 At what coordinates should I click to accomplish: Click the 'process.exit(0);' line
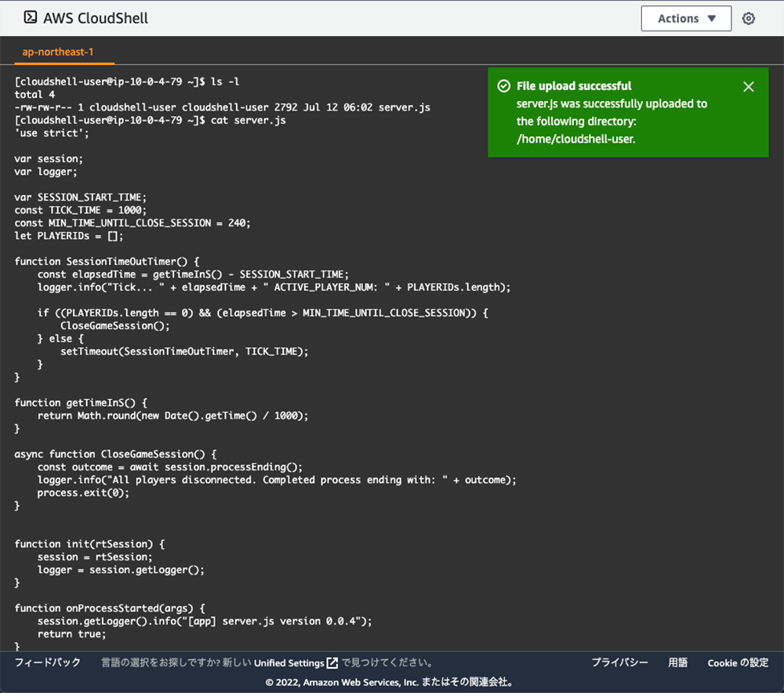click(x=84, y=493)
